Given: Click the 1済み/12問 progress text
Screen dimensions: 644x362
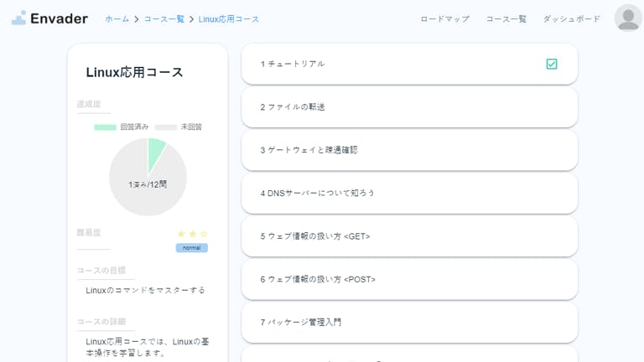Looking at the screenshot, I should 148,184.
